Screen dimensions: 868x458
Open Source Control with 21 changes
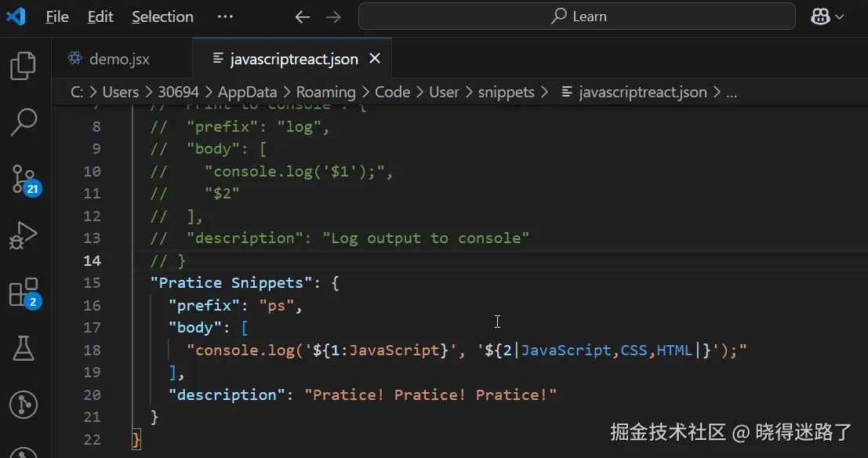coord(24,179)
